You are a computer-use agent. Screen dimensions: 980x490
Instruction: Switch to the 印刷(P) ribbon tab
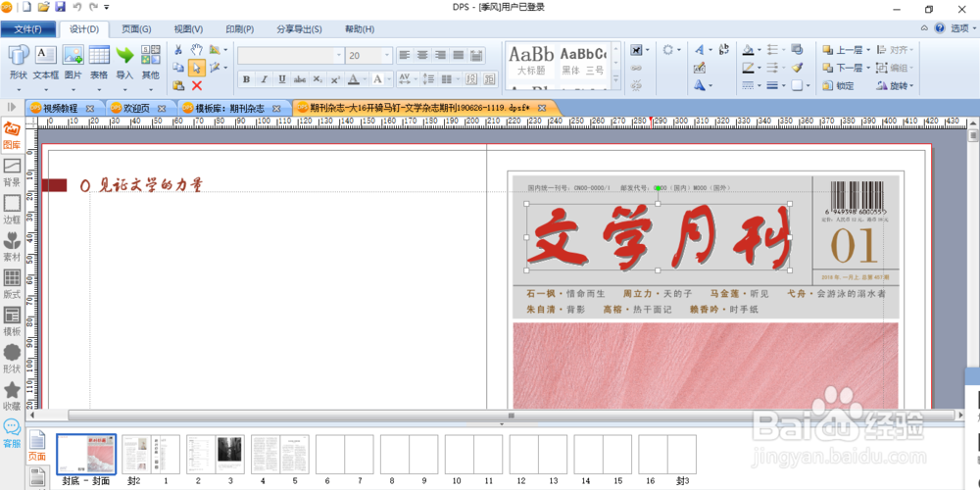(240, 29)
